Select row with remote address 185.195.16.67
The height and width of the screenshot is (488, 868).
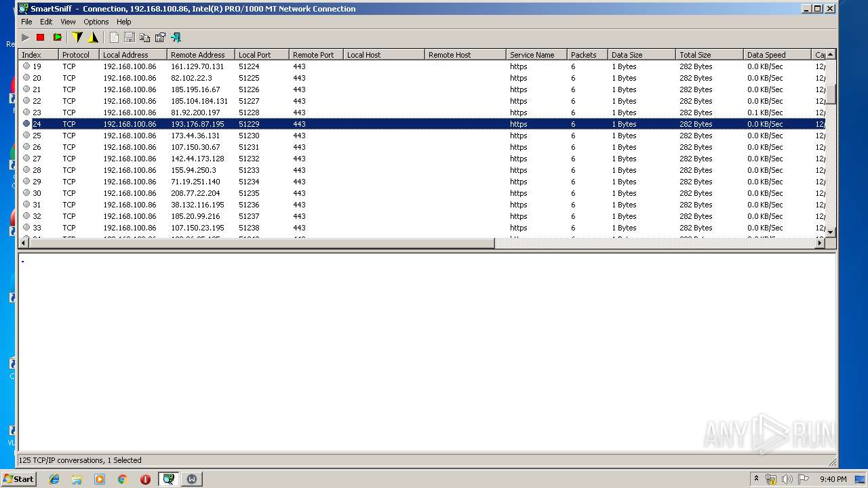point(422,89)
